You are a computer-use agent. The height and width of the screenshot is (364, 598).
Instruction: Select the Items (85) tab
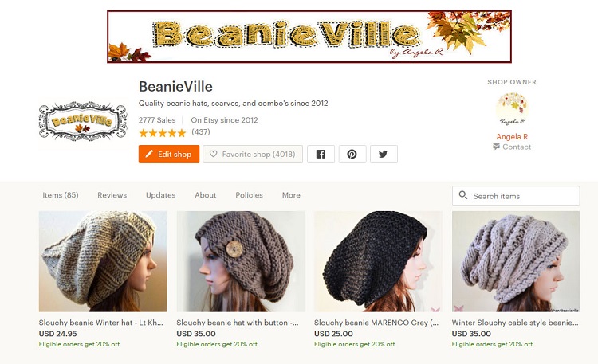(61, 195)
